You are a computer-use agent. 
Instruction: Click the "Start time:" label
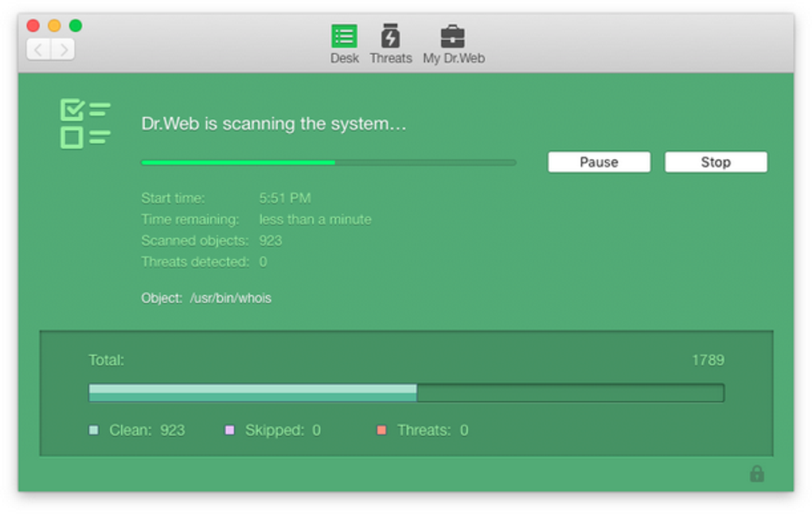pos(173,198)
